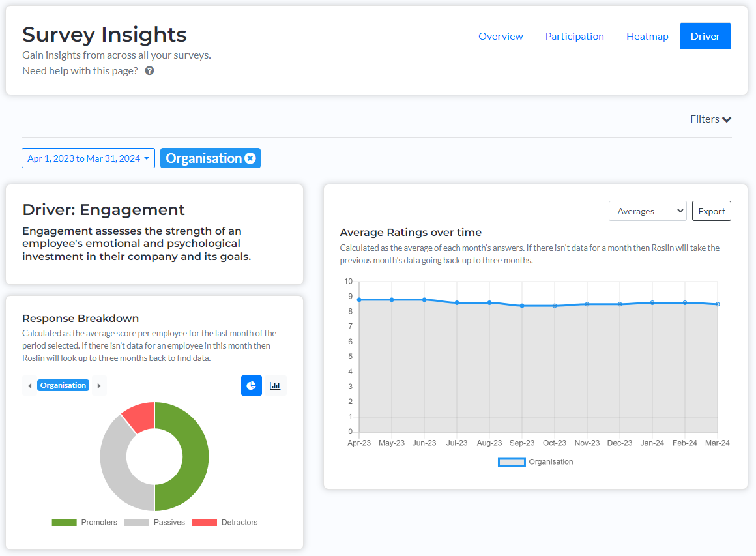Select the pie chart view icon
Screen dimensions: 756x556
tap(251, 385)
